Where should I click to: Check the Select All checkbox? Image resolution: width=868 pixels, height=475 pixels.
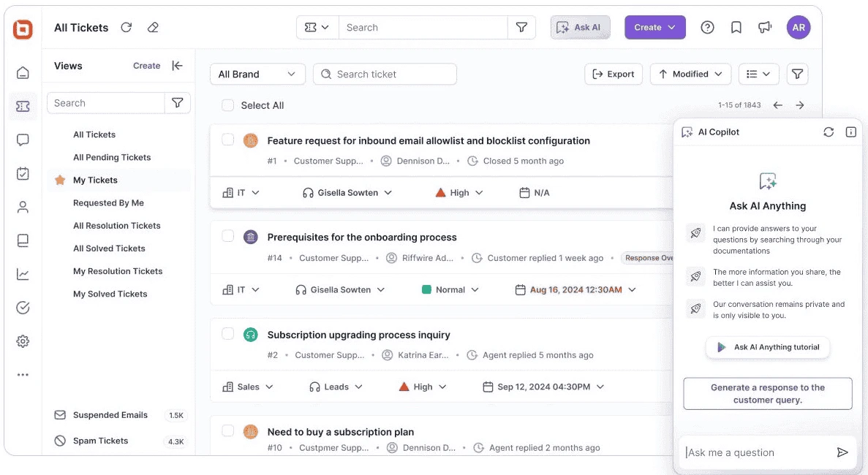tap(227, 105)
